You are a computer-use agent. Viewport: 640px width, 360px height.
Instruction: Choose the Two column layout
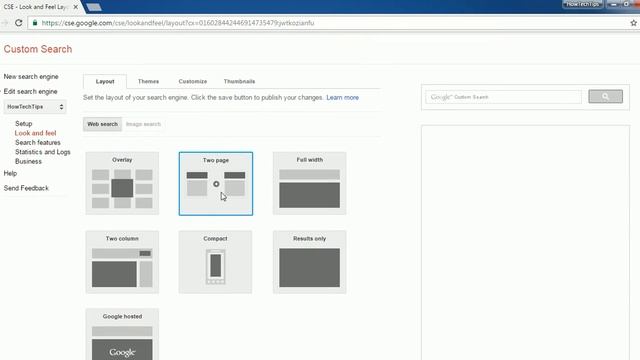(x=122, y=262)
